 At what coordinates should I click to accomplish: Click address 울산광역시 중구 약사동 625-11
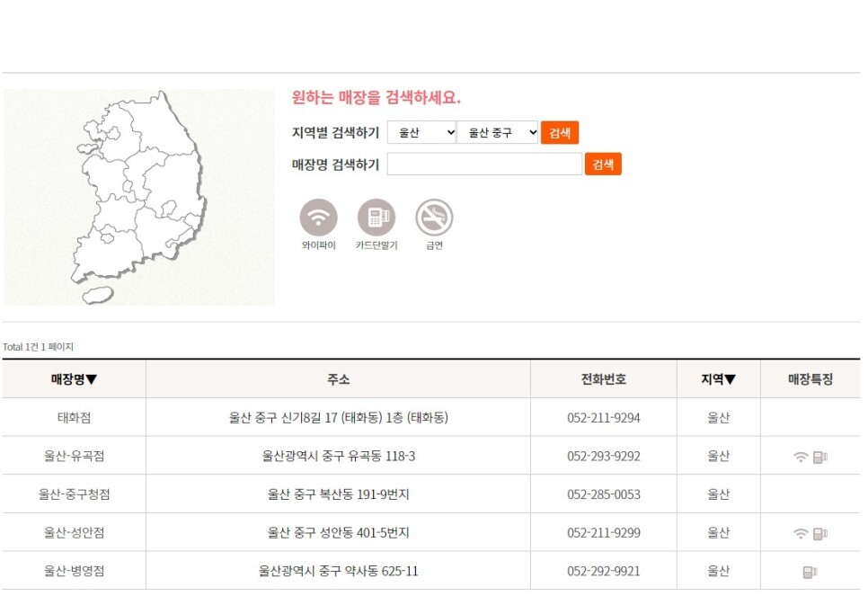[338, 571]
